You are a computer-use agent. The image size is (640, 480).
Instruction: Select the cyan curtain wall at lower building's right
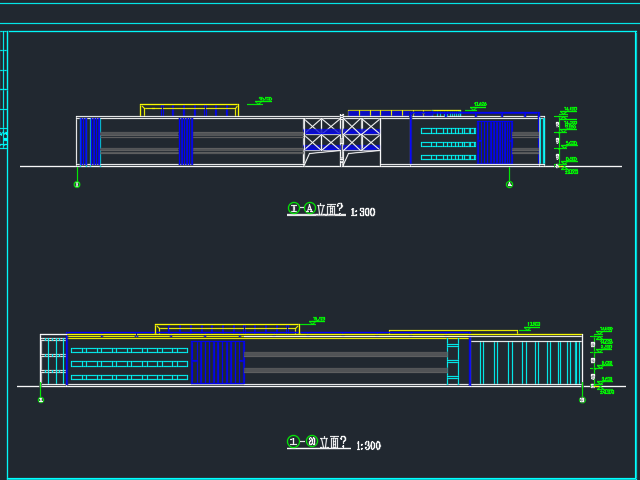pyautogui.click(x=526, y=362)
